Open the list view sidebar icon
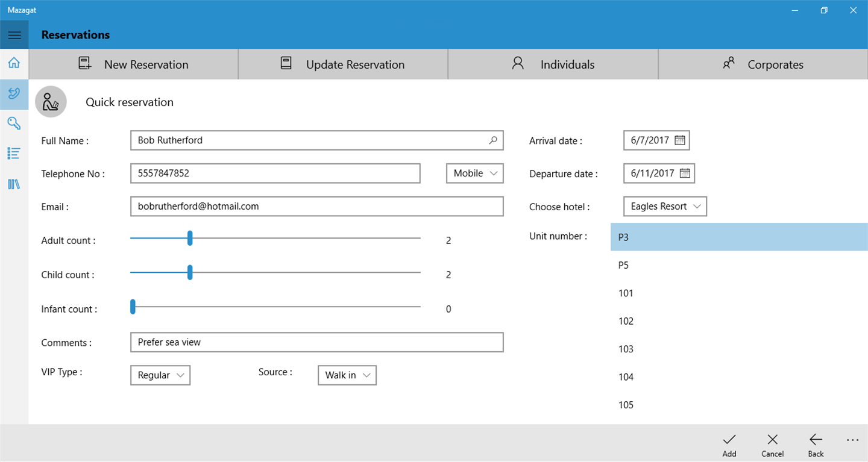The width and height of the screenshot is (868, 462). click(x=14, y=154)
